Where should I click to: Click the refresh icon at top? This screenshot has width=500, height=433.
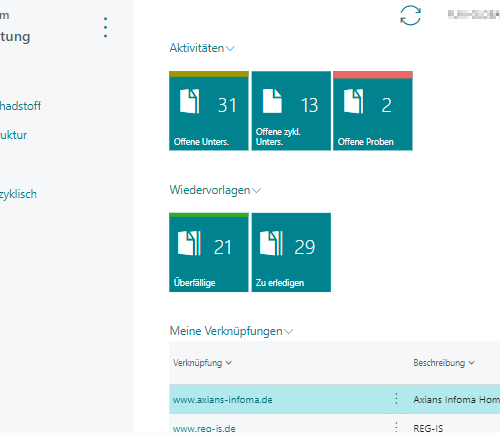[x=410, y=15]
